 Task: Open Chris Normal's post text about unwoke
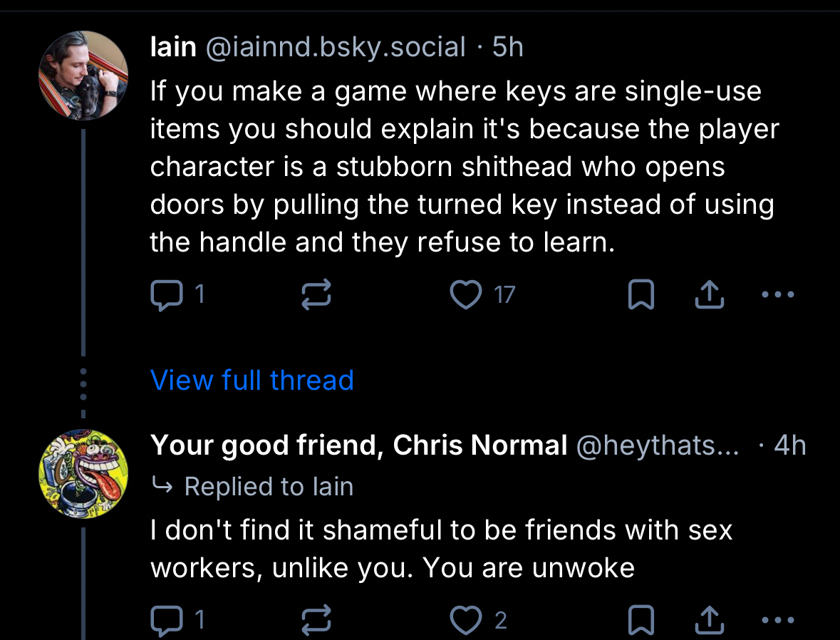441,549
